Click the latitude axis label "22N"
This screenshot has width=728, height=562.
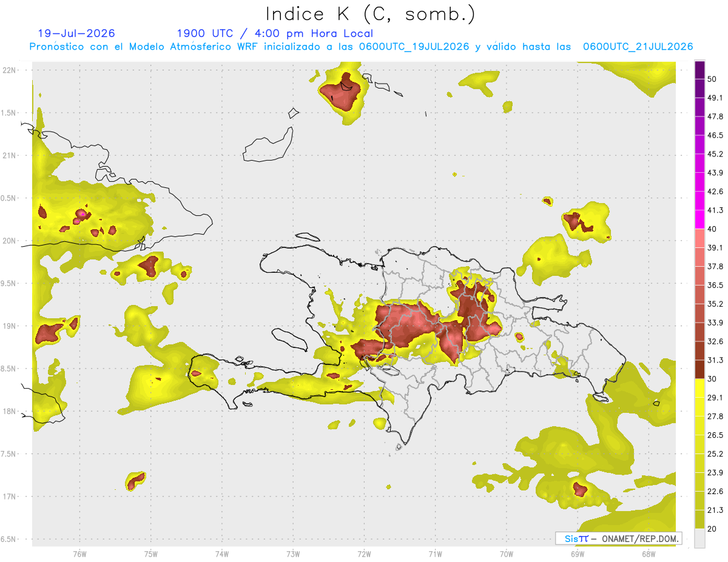pyautogui.click(x=8, y=70)
